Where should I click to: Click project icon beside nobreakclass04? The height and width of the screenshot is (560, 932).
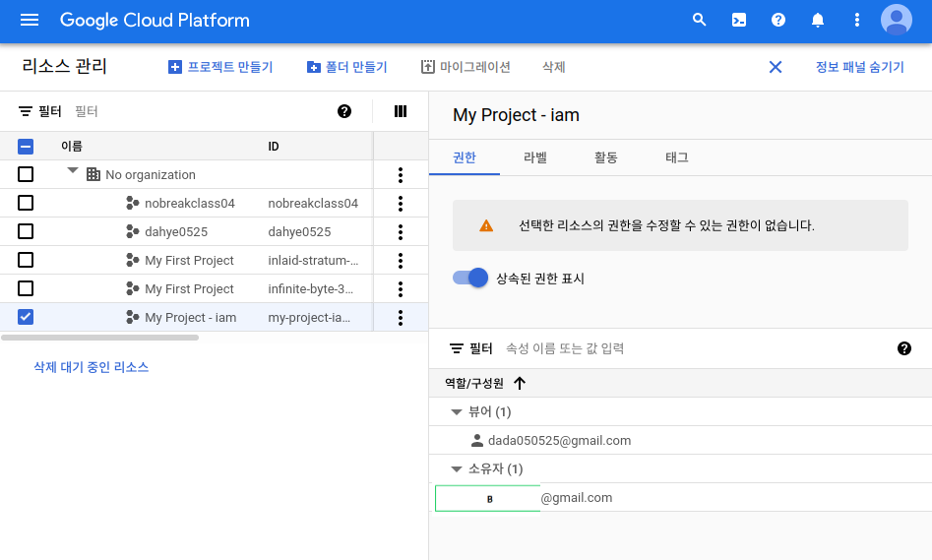click(x=133, y=203)
